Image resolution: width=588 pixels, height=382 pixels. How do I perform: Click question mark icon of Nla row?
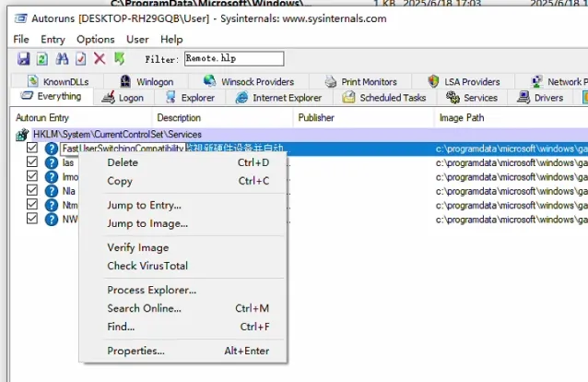pos(52,191)
